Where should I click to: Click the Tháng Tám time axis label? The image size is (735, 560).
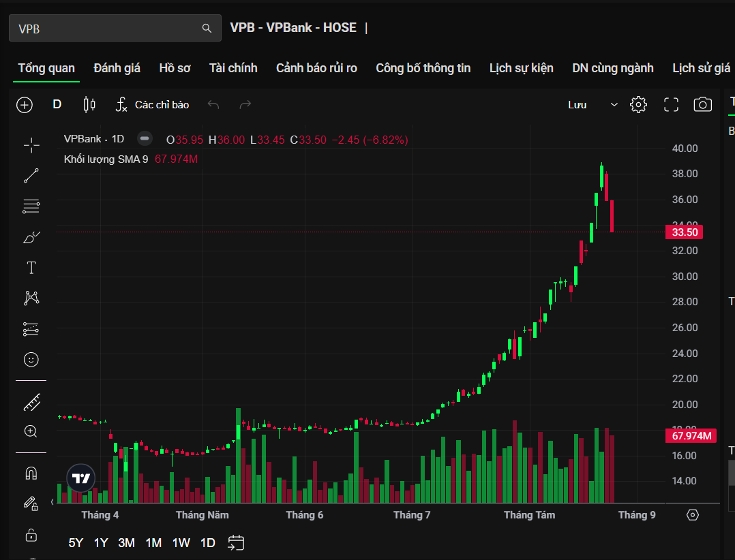[529, 515]
